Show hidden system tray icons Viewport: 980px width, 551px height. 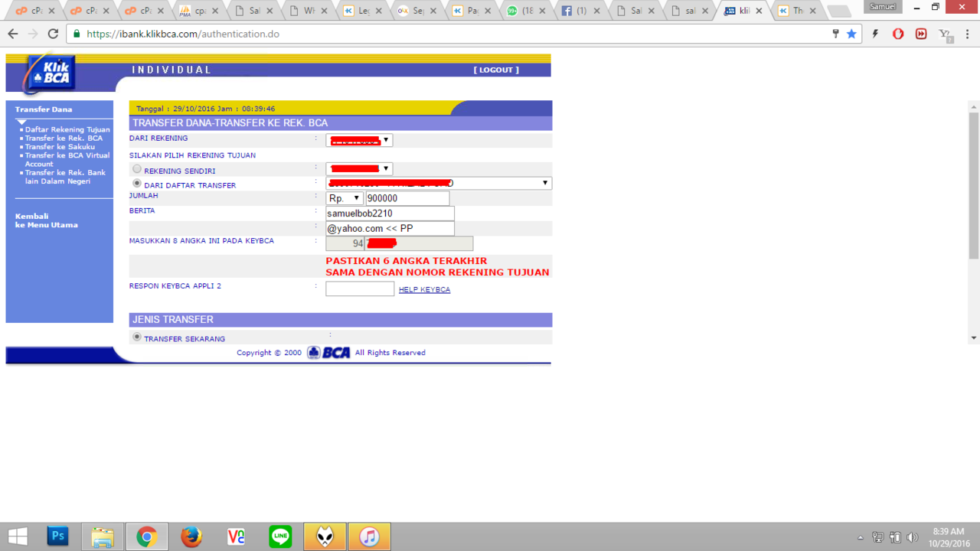click(861, 537)
